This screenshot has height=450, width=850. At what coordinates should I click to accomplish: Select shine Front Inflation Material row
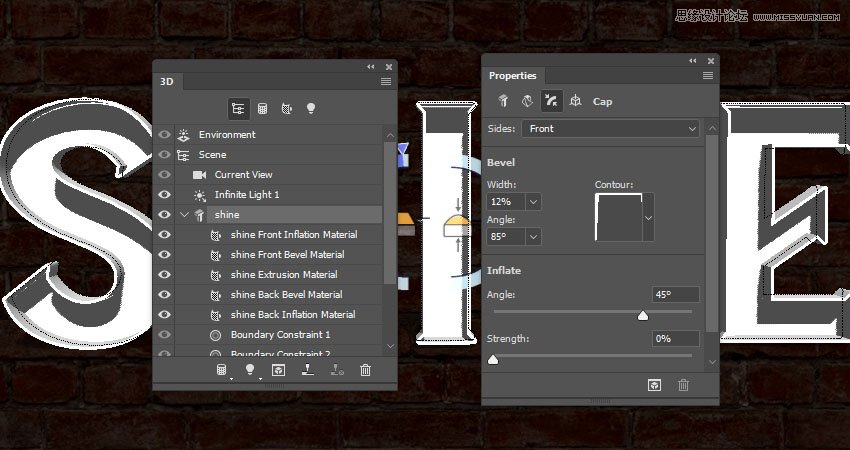pyautogui.click(x=279, y=235)
